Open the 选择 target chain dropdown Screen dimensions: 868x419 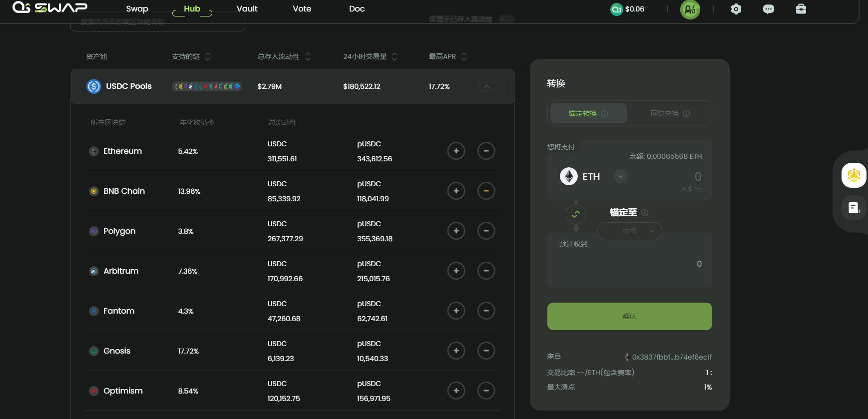(x=630, y=231)
